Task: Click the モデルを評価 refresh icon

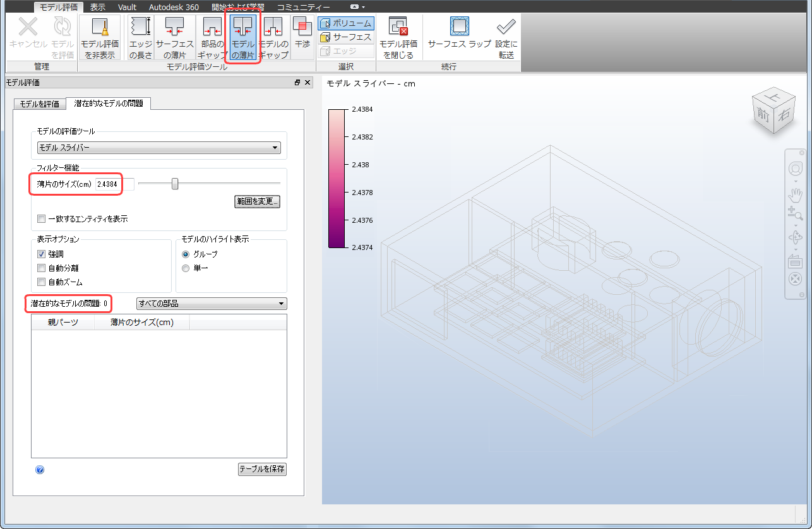Action: [62, 27]
